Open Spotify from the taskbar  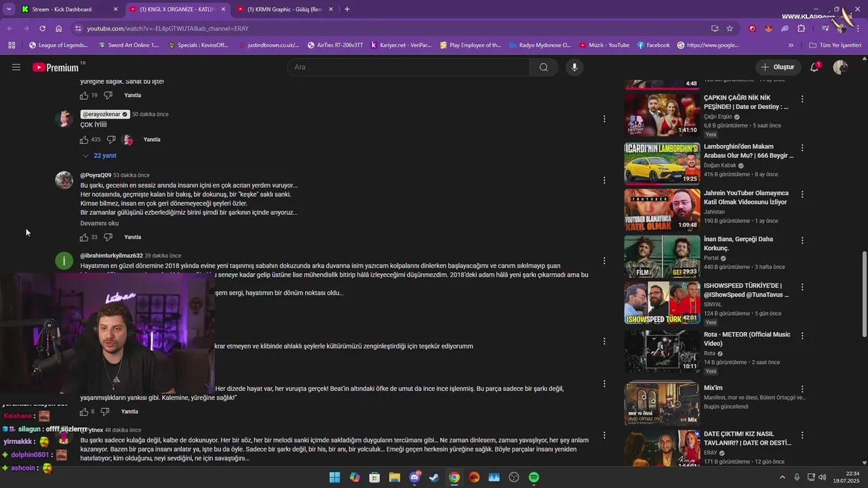[x=534, y=477]
